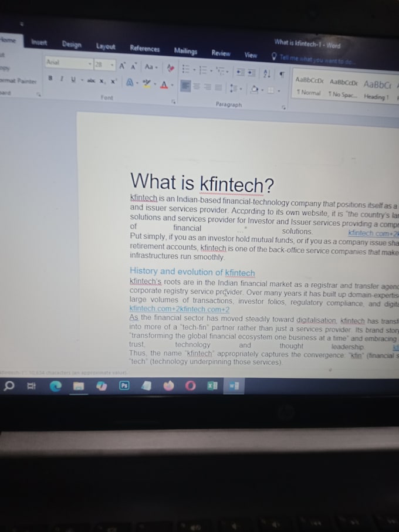Image resolution: width=399 pixels, height=532 pixels.
Task: Open Clipboard pane launcher
Action: [x=39, y=94]
